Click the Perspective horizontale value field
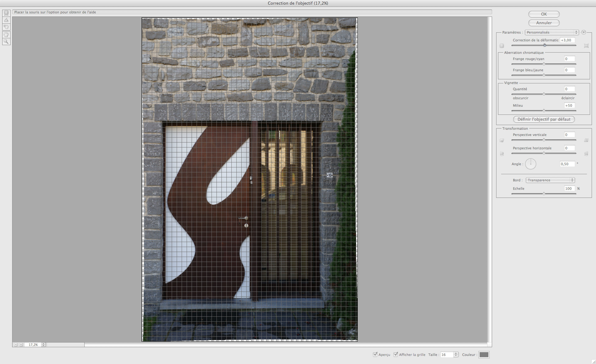596x364 pixels. click(570, 148)
